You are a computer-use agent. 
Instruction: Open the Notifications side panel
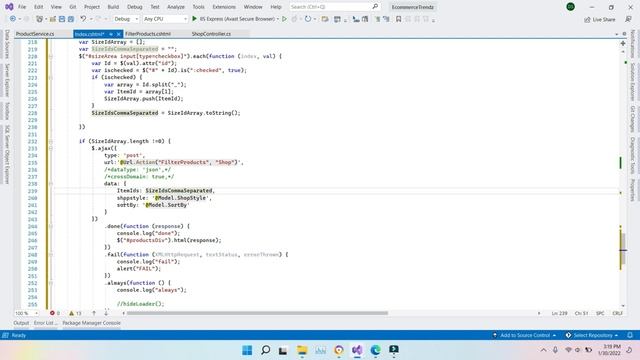click(632, 44)
